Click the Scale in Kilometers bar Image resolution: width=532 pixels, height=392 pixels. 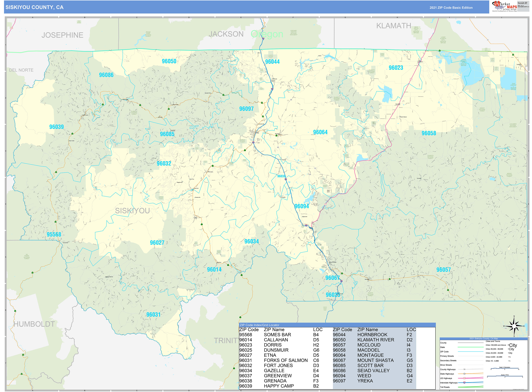[504, 369]
